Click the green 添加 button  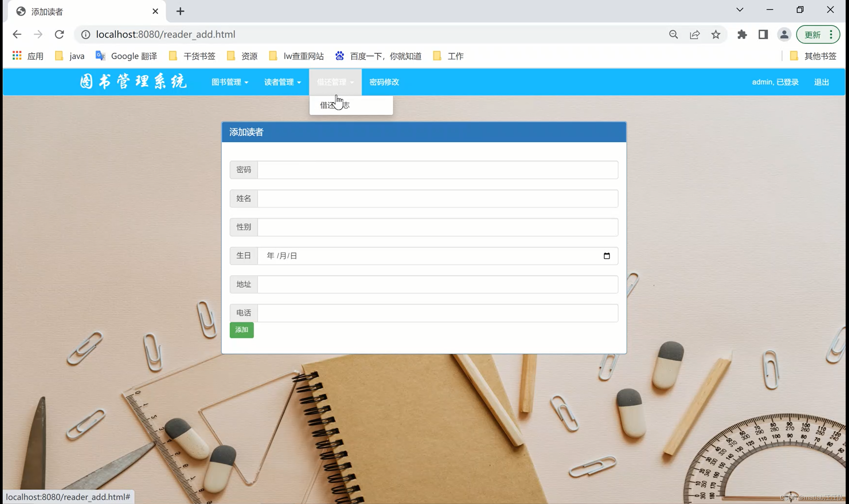(241, 330)
